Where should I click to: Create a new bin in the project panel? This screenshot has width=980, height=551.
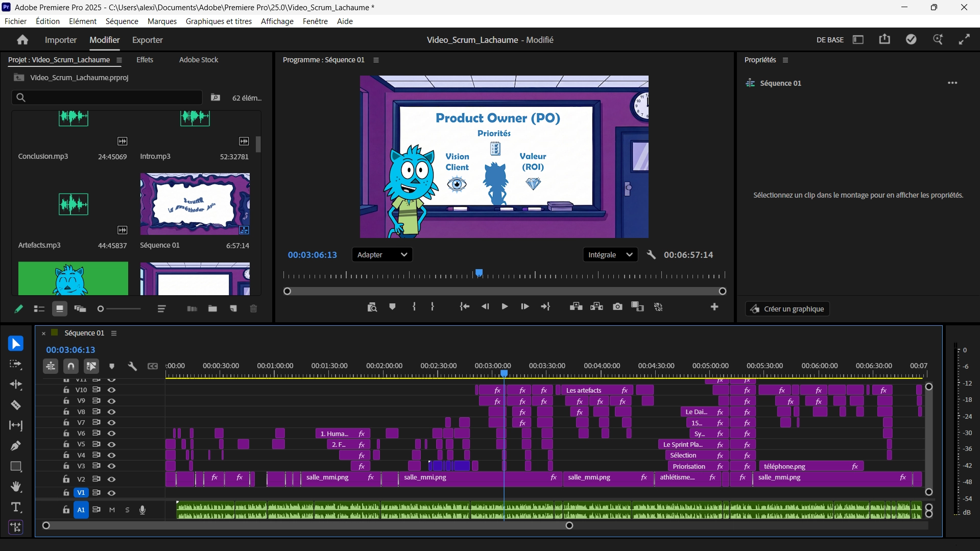[212, 308]
